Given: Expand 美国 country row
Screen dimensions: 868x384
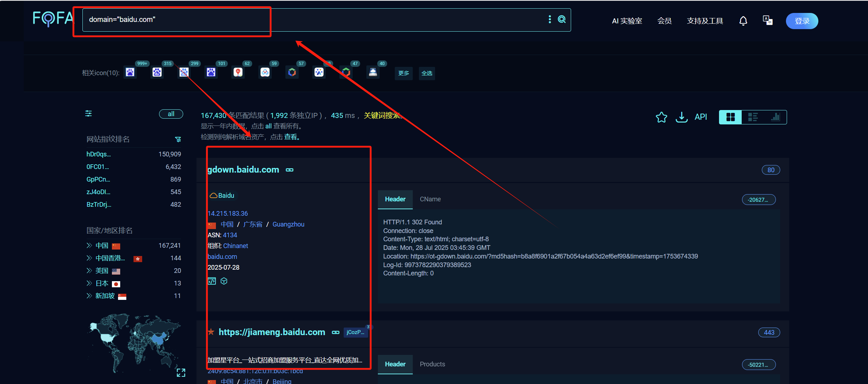Looking at the screenshot, I should point(89,271).
